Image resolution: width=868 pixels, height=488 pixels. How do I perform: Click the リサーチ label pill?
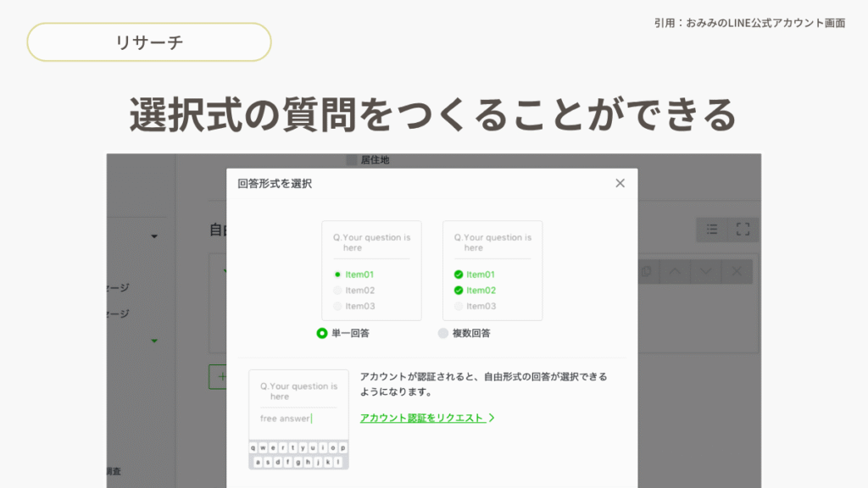point(149,42)
